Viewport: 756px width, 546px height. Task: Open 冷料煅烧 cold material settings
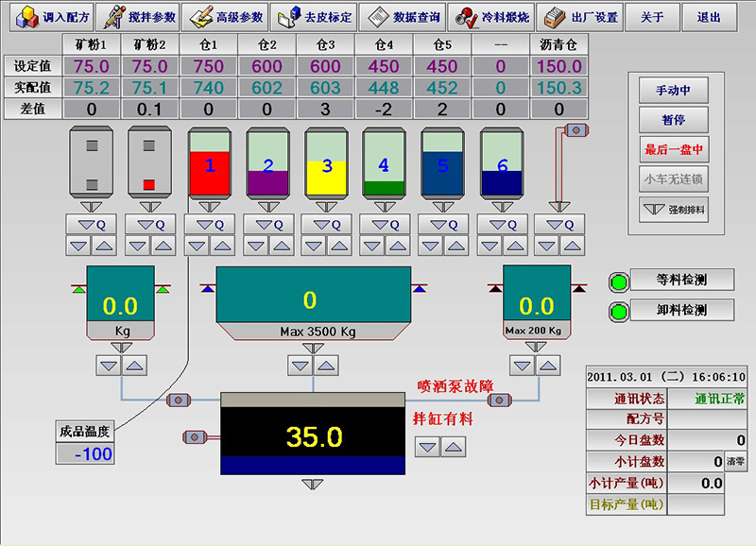click(491, 17)
